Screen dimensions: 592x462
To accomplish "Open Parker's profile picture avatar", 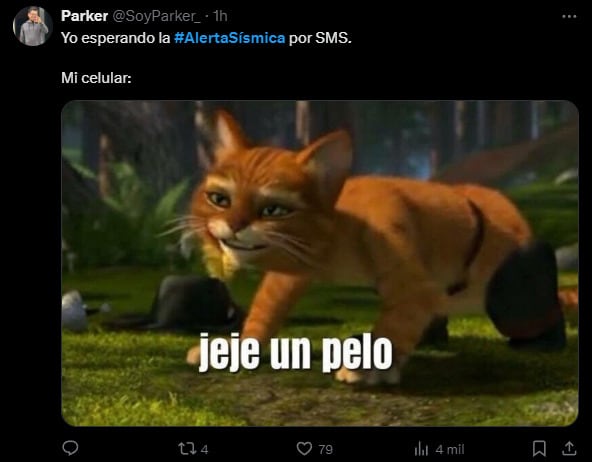I will pos(32,26).
